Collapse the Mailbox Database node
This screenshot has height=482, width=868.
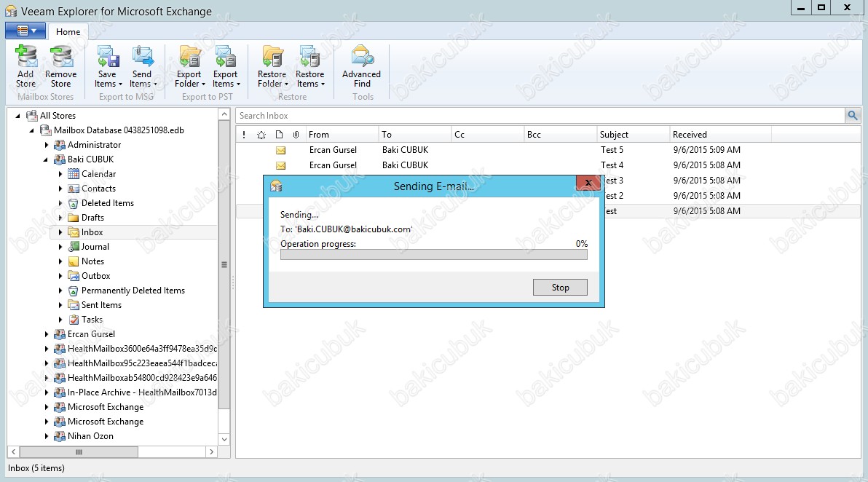[x=31, y=130]
